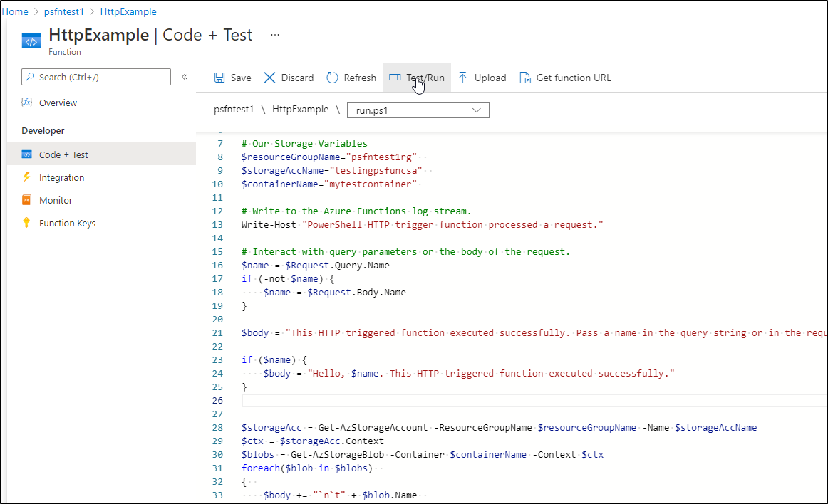This screenshot has height=504, width=828.
Task: Click "testingpsfuncsa" string on line 9
Action: point(376,170)
